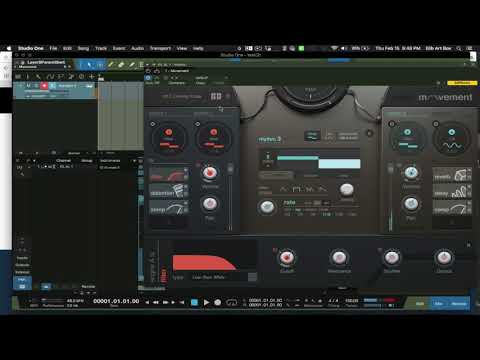Solo the instrument track with S button
Image resolution: width=480 pixels, height=360 pixels.
pos(36,86)
